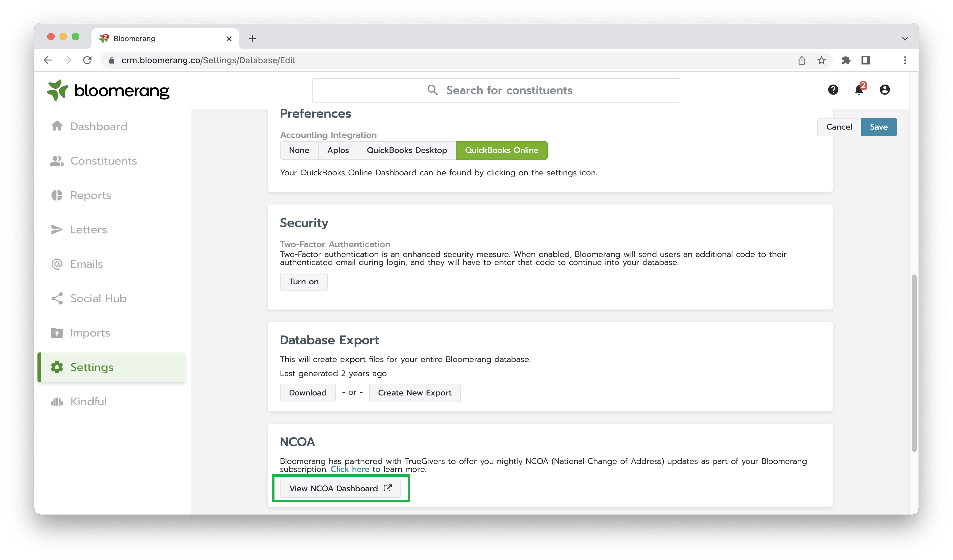Open the help question mark icon
This screenshot has width=953, height=560.
pos(833,90)
